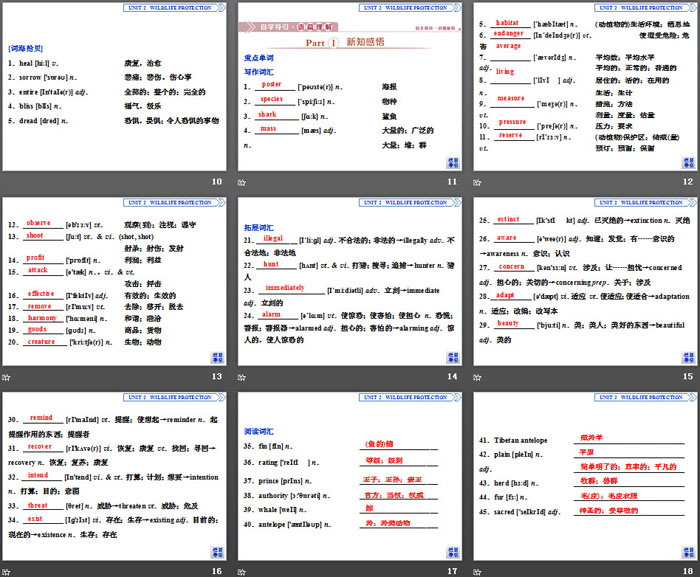Click the red word "extinct" on slide 15
The width and height of the screenshot is (700, 577).
[508, 219]
